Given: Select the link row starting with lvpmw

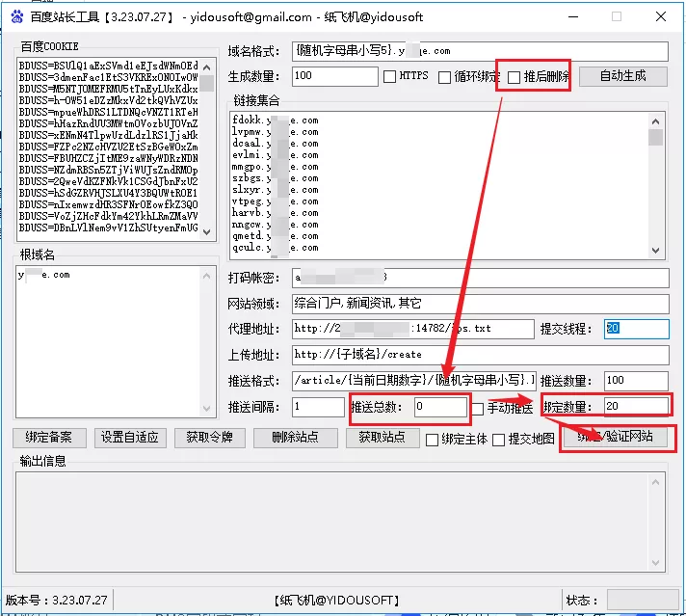Looking at the screenshot, I should [276, 132].
